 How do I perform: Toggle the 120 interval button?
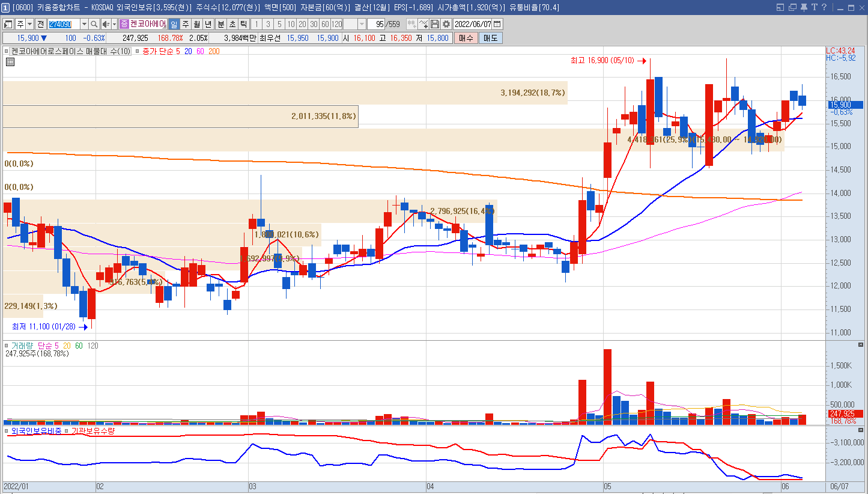point(336,24)
